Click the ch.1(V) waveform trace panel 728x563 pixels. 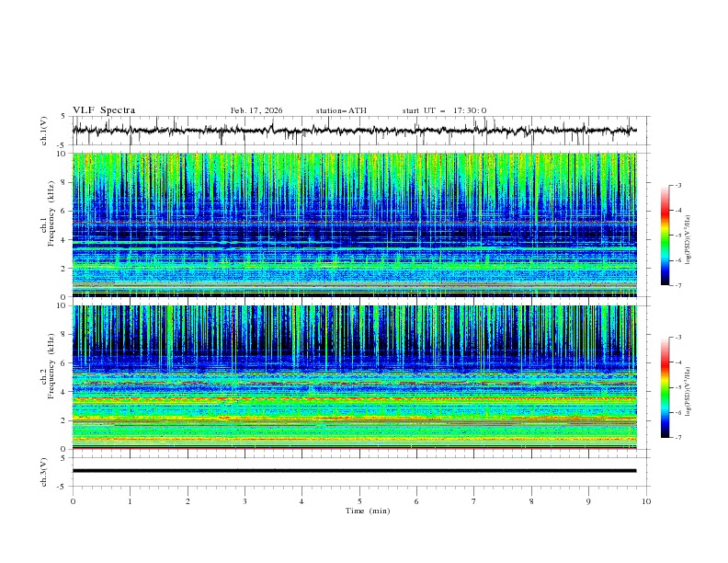click(358, 131)
